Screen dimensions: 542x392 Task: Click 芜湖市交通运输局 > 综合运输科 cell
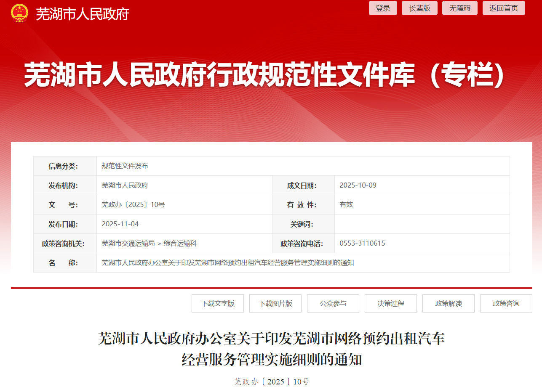tap(184, 244)
